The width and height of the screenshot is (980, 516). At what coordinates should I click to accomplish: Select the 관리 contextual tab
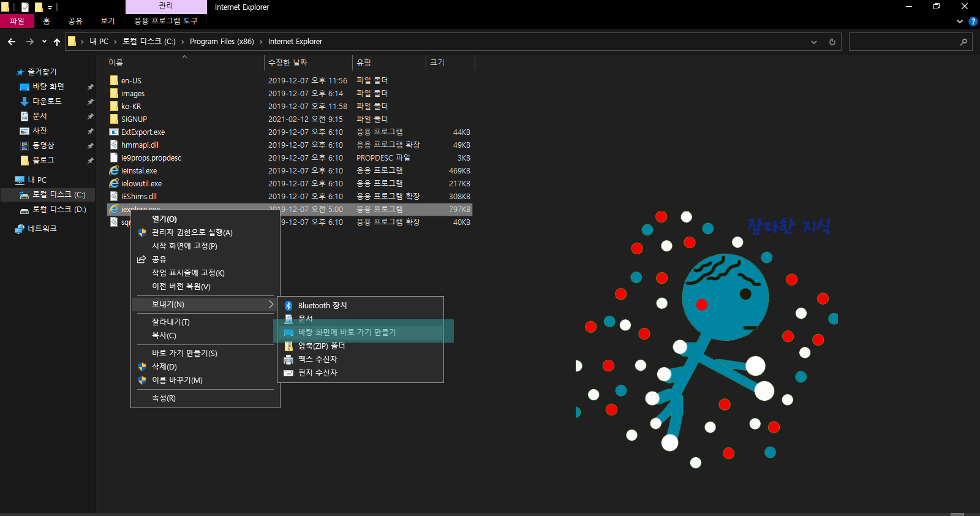(166, 6)
